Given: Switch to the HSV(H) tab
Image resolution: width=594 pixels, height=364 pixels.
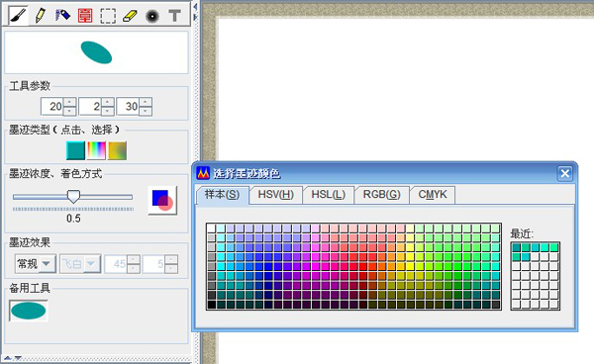Looking at the screenshot, I should [276, 195].
